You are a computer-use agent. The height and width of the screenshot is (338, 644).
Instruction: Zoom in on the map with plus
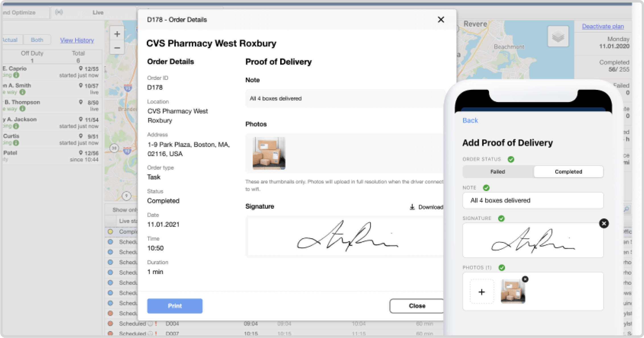coord(117,34)
